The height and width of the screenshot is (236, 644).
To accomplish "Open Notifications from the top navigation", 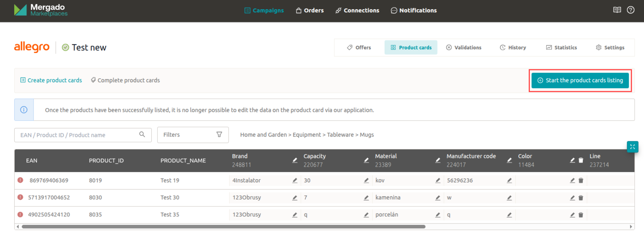I will click(414, 10).
